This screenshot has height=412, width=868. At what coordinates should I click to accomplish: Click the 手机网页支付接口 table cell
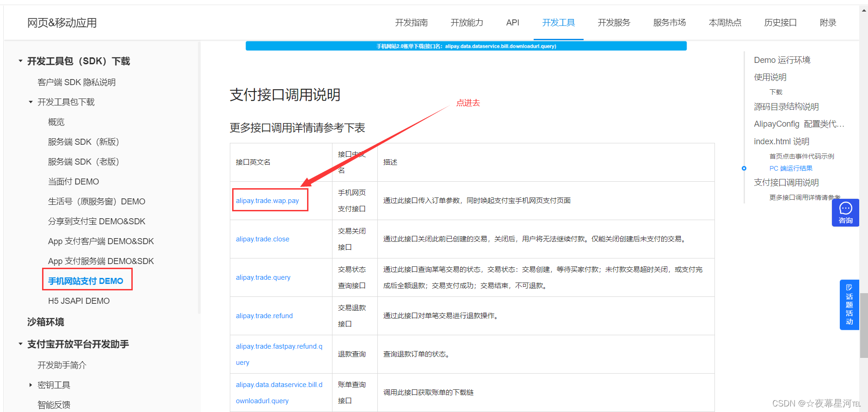click(x=355, y=201)
